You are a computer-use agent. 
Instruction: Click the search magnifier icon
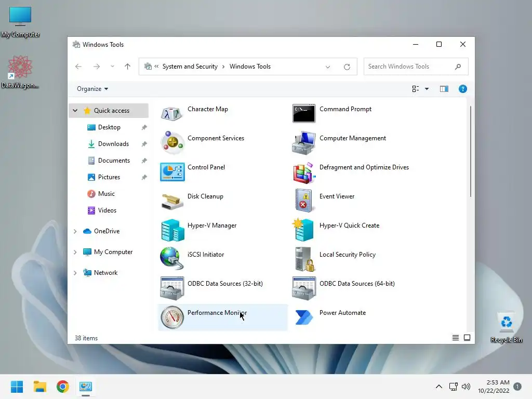(x=458, y=66)
